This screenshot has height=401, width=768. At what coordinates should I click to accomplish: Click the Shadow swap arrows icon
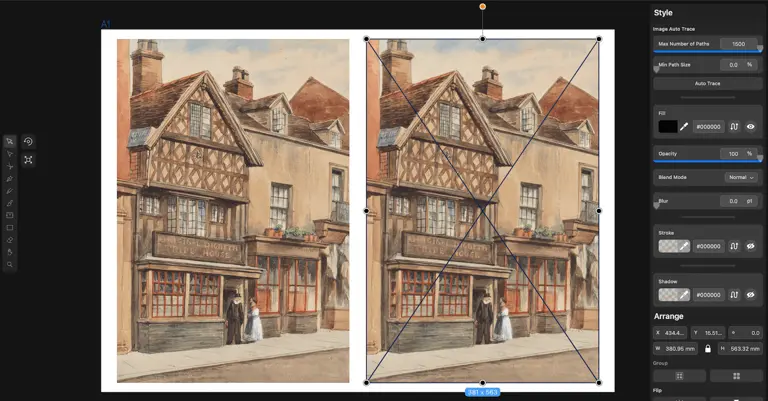pyautogui.click(x=734, y=295)
